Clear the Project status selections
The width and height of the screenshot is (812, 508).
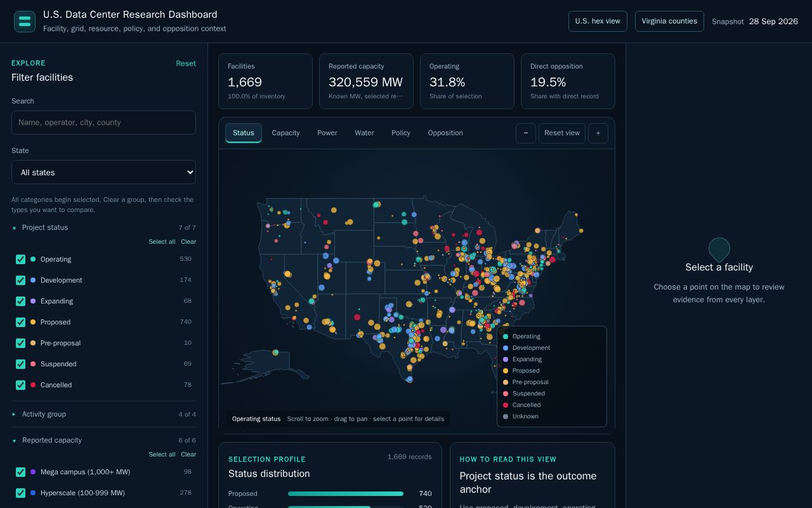188,242
